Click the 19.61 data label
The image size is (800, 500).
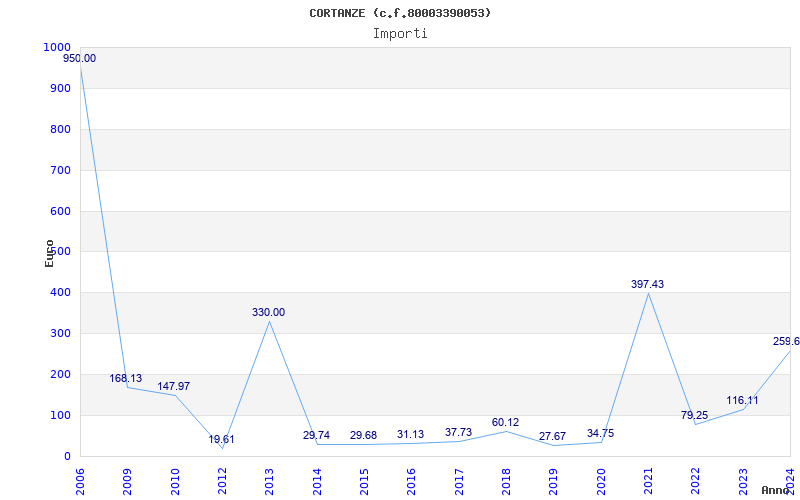tap(221, 439)
